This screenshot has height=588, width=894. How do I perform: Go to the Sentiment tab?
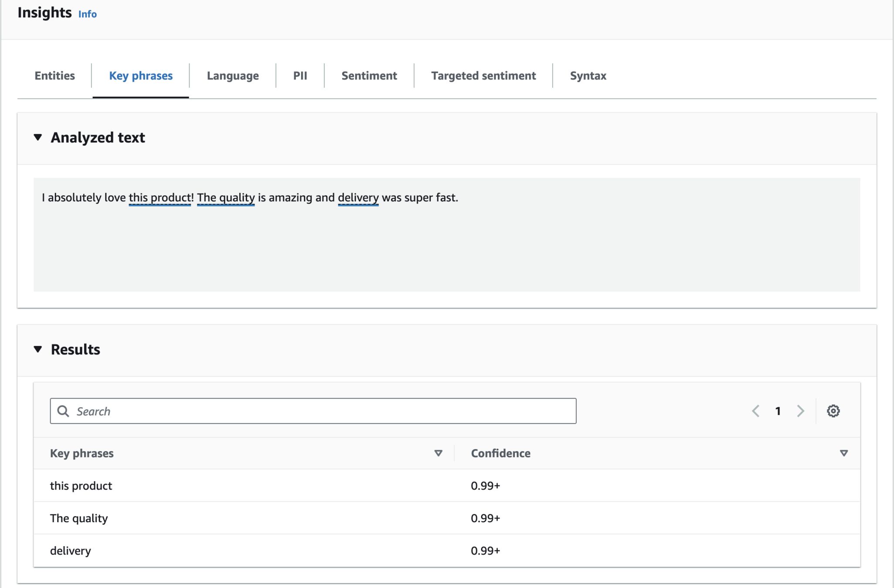[369, 76]
